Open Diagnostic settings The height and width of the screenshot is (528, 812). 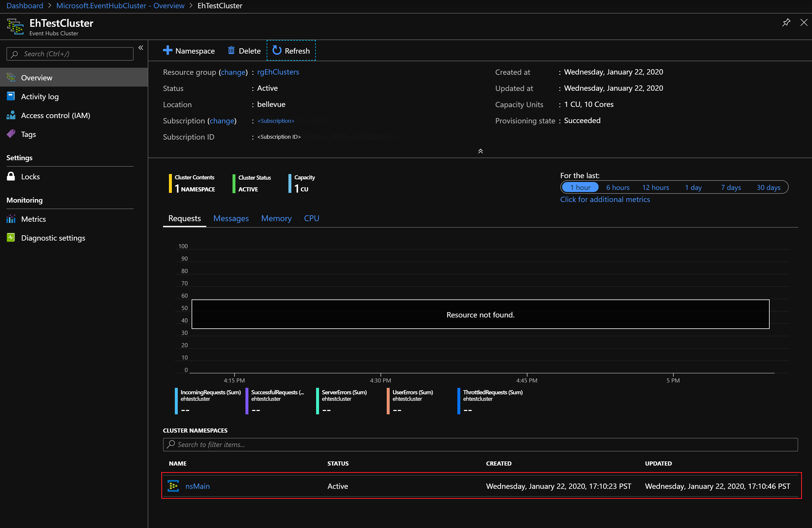(x=53, y=238)
